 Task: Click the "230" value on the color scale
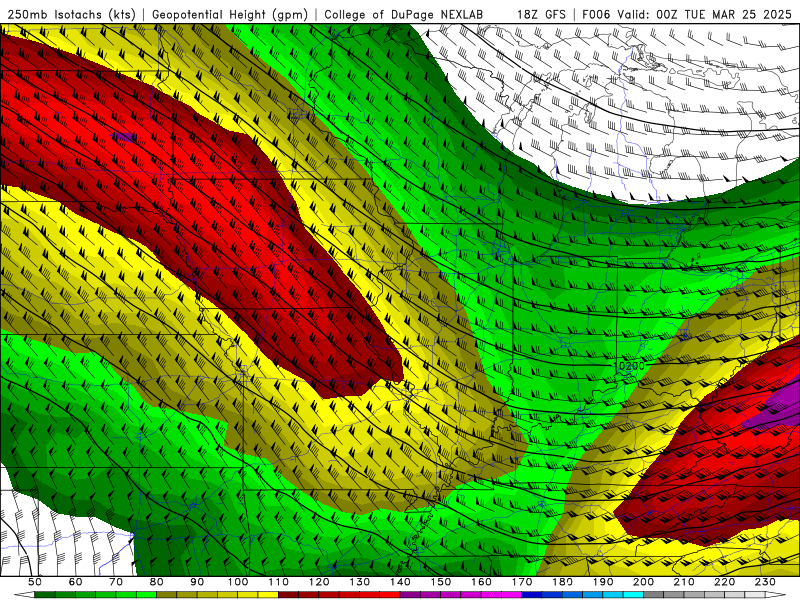pyautogui.click(x=765, y=582)
